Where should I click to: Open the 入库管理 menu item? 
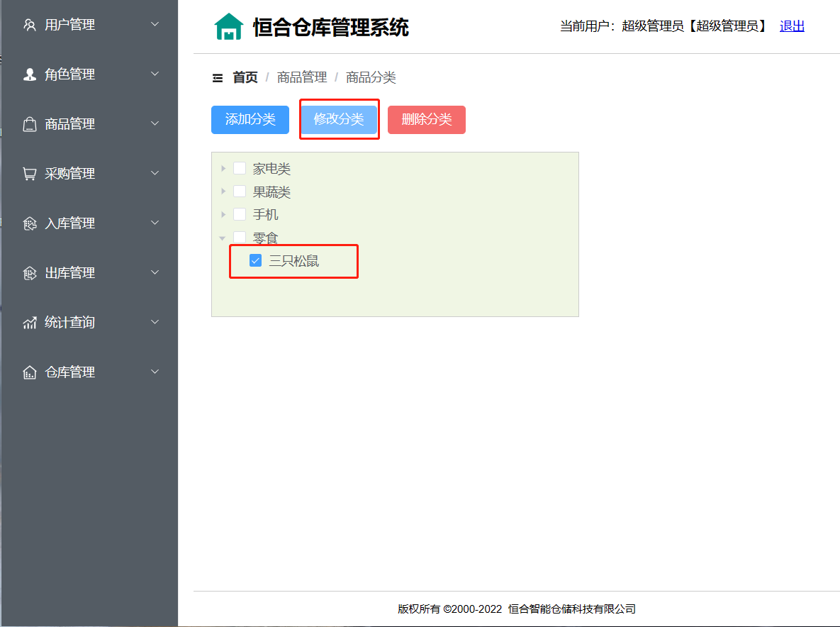point(89,223)
